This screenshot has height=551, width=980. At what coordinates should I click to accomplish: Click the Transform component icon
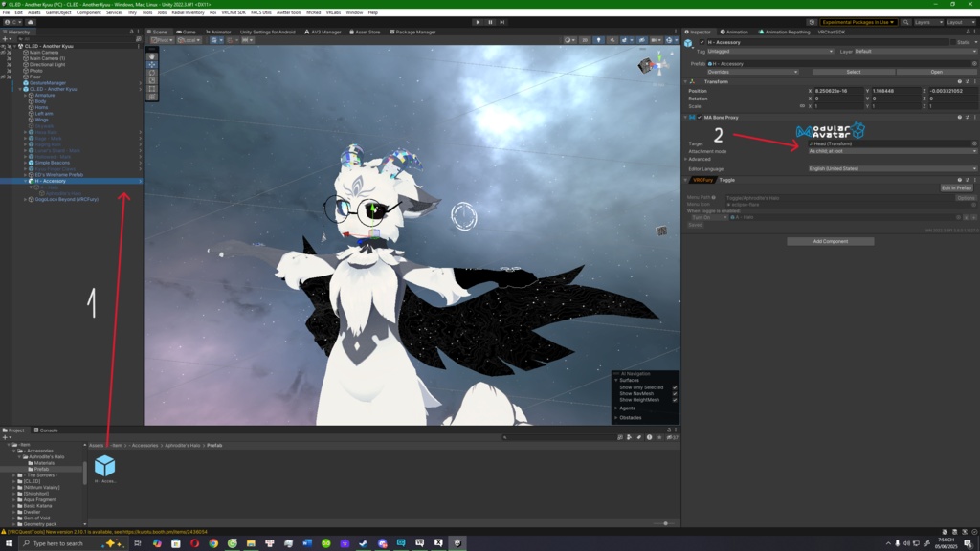[x=693, y=82]
